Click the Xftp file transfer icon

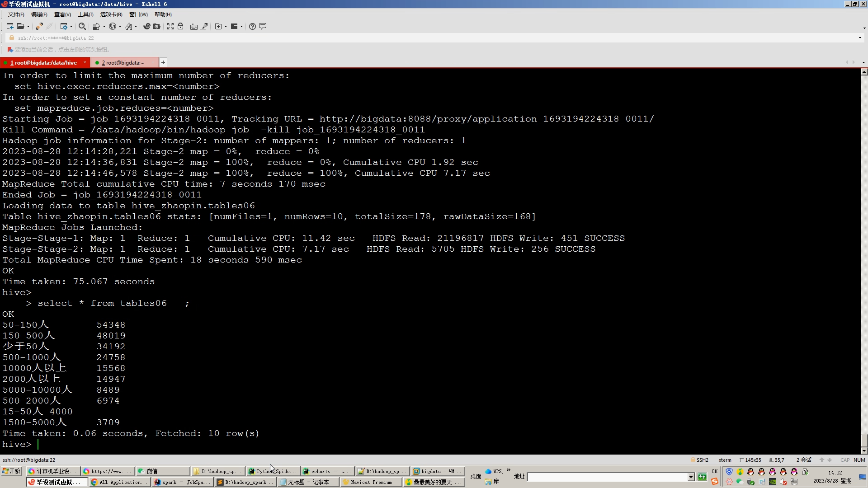[156, 26]
